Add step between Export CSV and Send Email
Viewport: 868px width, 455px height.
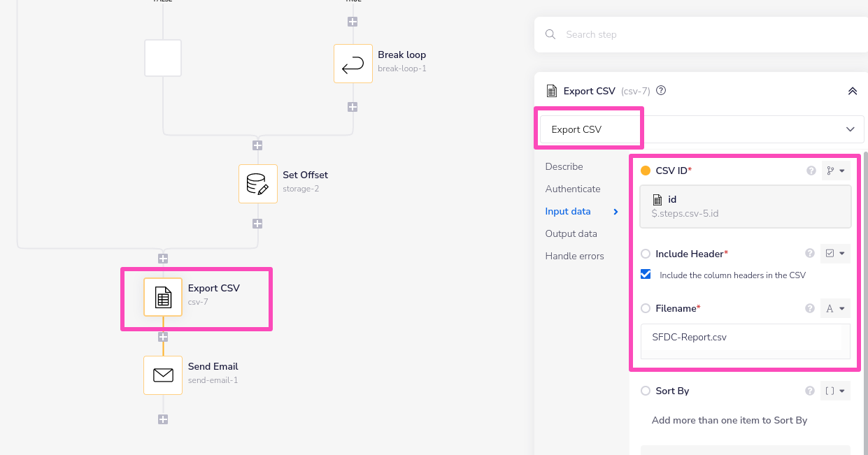[x=163, y=336]
